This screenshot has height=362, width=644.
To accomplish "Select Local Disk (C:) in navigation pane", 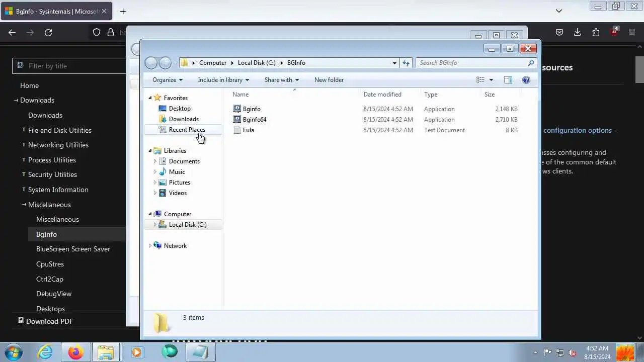I will point(187,225).
